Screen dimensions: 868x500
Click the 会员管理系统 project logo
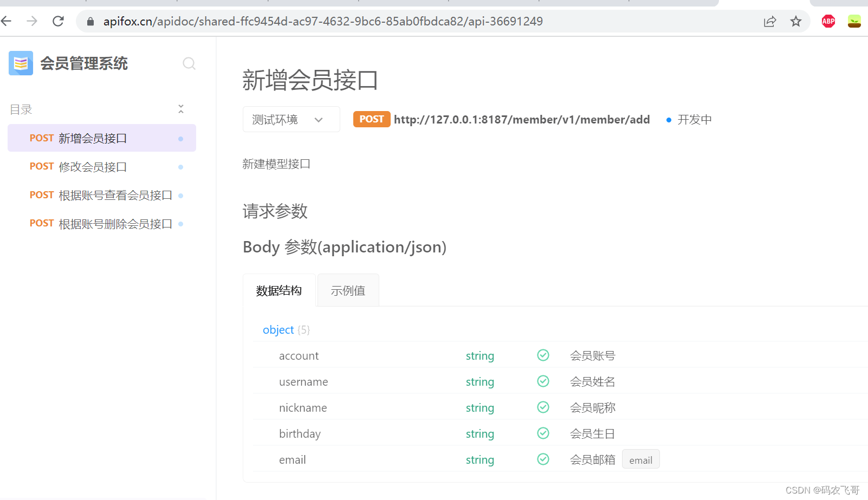(x=21, y=63)
